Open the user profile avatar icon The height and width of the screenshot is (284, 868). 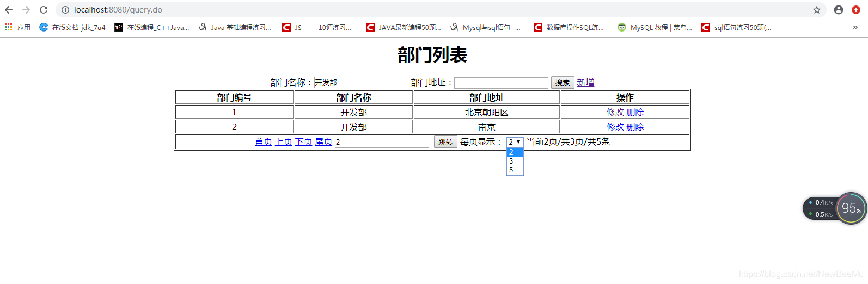(839, 10)
